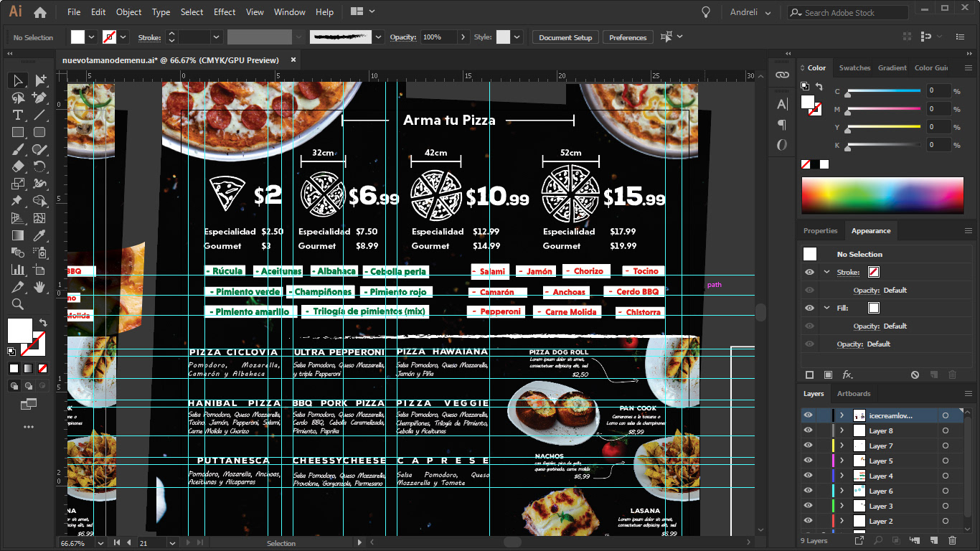Click the color spectrum bar

(x=882, y=195)
